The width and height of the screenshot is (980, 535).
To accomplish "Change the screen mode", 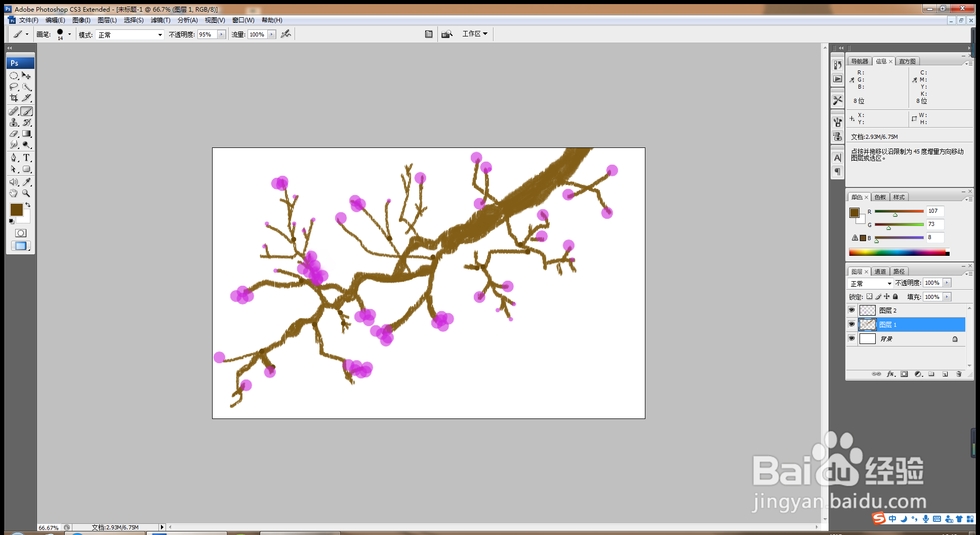I will 20,246.
